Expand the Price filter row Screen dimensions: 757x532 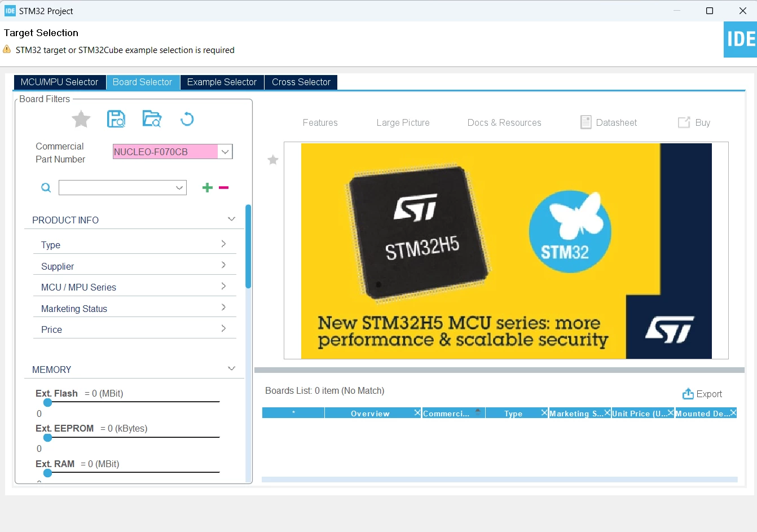point(134,329)
